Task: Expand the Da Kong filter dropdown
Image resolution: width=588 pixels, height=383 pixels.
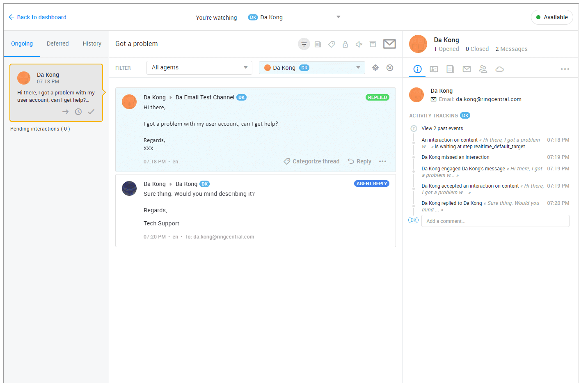Action: click(312, 68)
